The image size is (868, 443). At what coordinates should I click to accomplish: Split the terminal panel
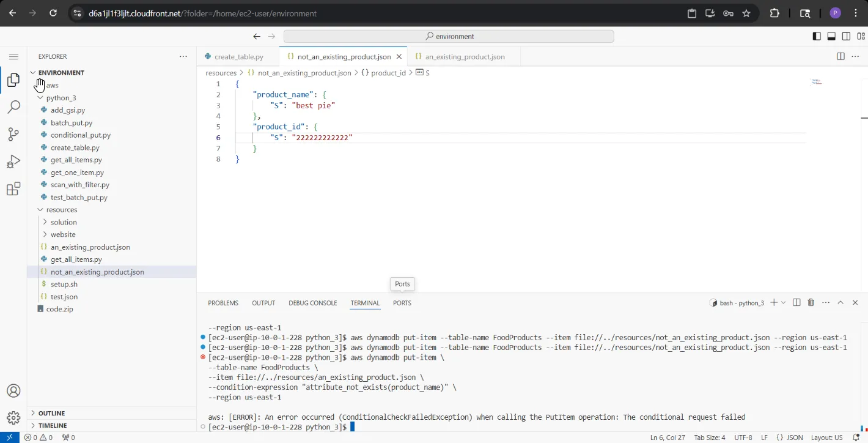tap(796, 303)
